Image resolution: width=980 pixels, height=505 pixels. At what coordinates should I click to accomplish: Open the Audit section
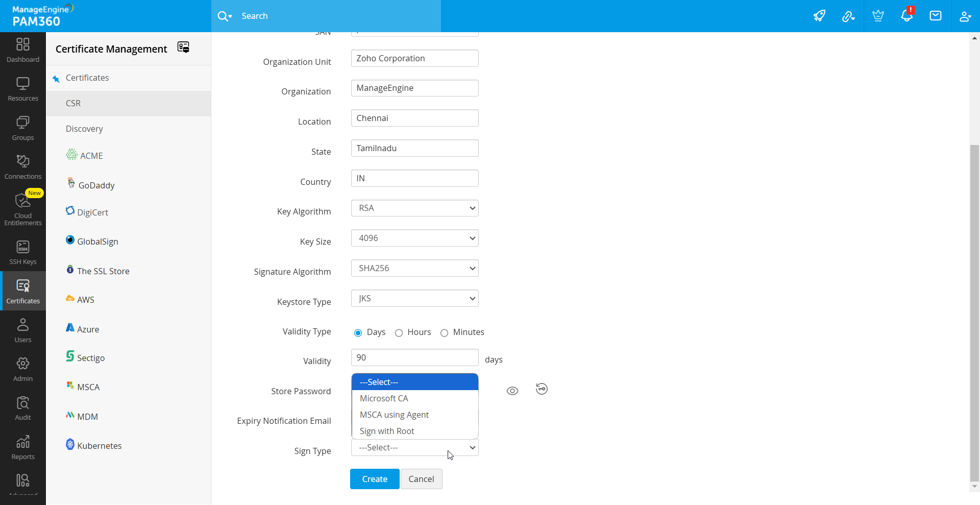click(x=23, y=408)
